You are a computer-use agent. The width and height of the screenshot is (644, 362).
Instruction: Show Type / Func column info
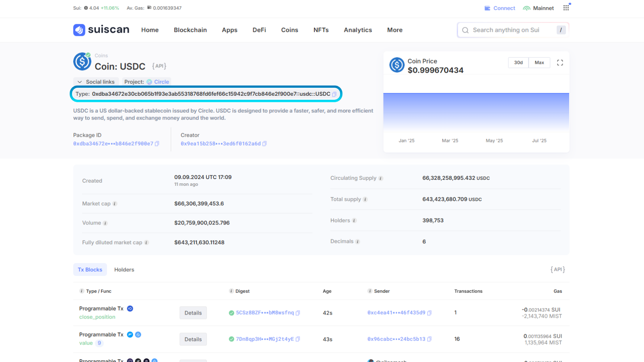(x=82, y=291)
